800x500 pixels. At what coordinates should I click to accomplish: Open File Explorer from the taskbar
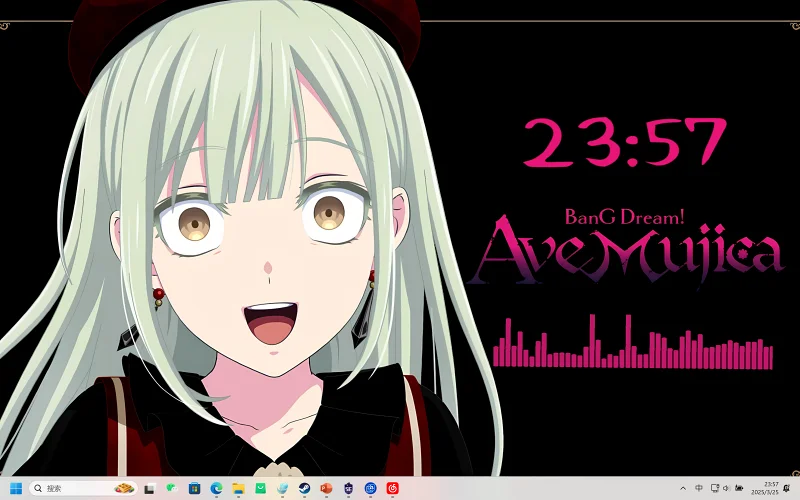click(238, 488)
